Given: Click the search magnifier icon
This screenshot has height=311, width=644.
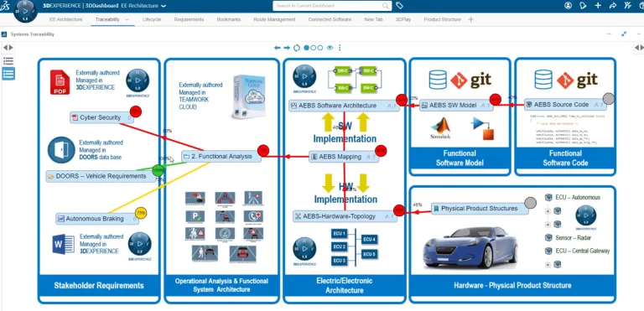Looking at the screenshot, I should click(x=385, y=6).
